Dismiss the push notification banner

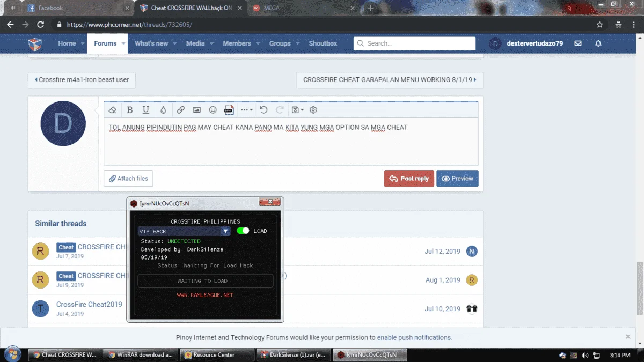click(628, 337)
